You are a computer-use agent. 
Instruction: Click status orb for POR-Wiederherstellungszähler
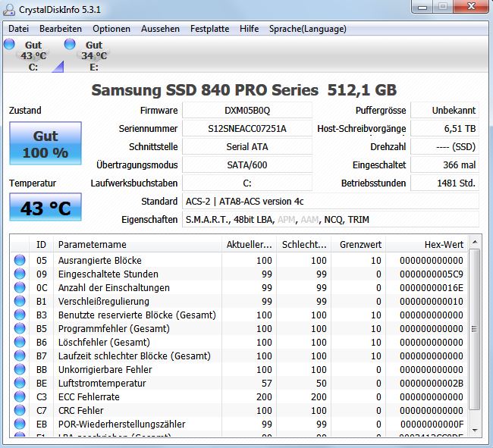[20, 424]
